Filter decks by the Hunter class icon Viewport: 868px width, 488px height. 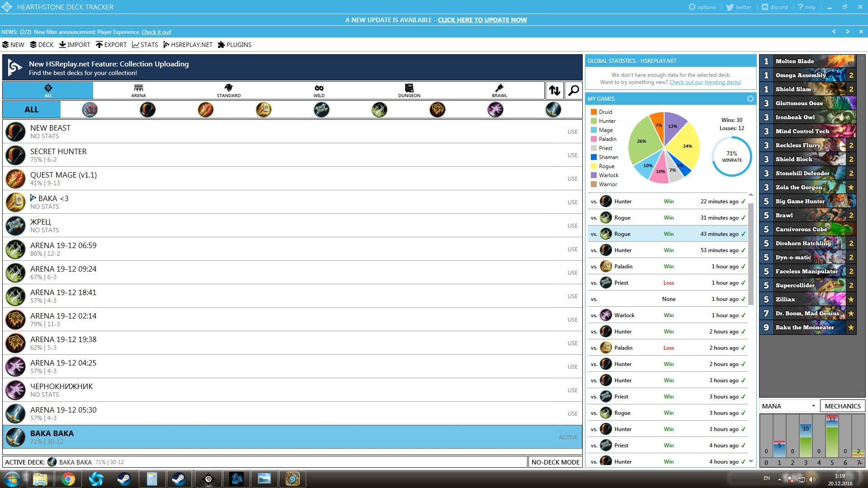pos(147,109)
